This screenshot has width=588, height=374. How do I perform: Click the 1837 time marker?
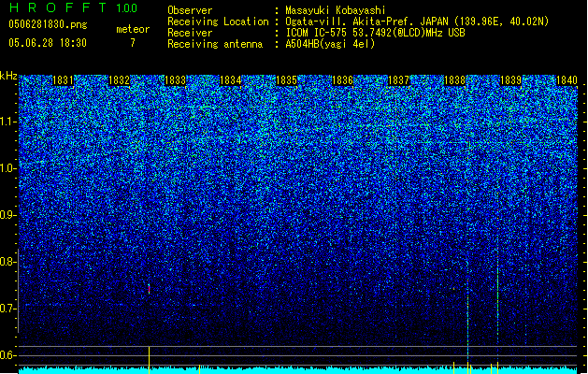[x=398, y=80]
